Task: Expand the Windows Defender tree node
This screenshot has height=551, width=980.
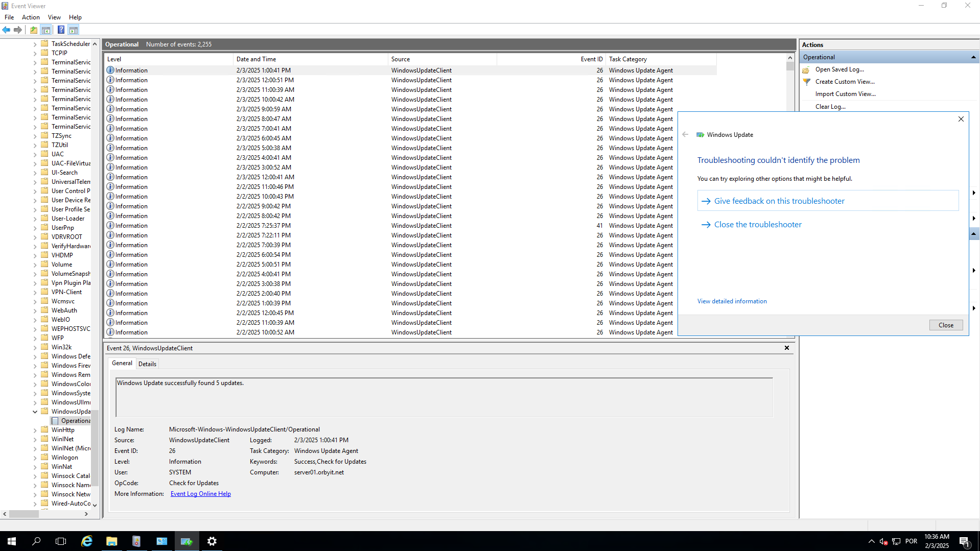Action: 35,356
